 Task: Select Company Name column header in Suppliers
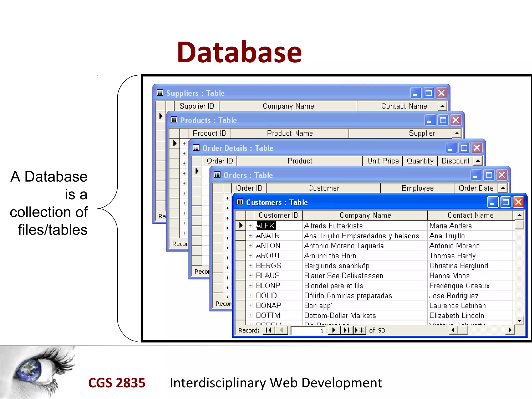point(288,106)
